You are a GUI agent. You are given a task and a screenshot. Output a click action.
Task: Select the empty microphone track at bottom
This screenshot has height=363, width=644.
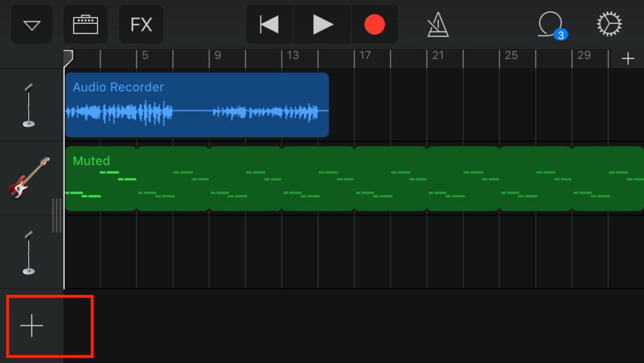(x=29, y=252)
